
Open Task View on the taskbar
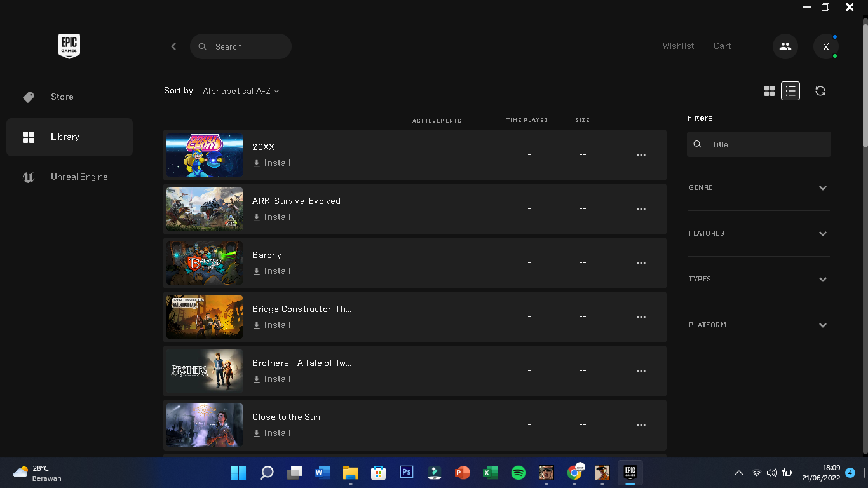coord(295,473)
